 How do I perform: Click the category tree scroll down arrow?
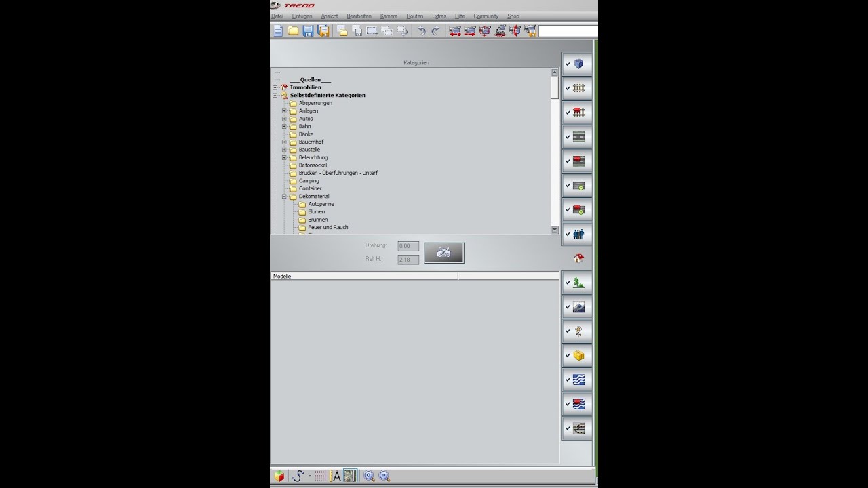(555, 230)
